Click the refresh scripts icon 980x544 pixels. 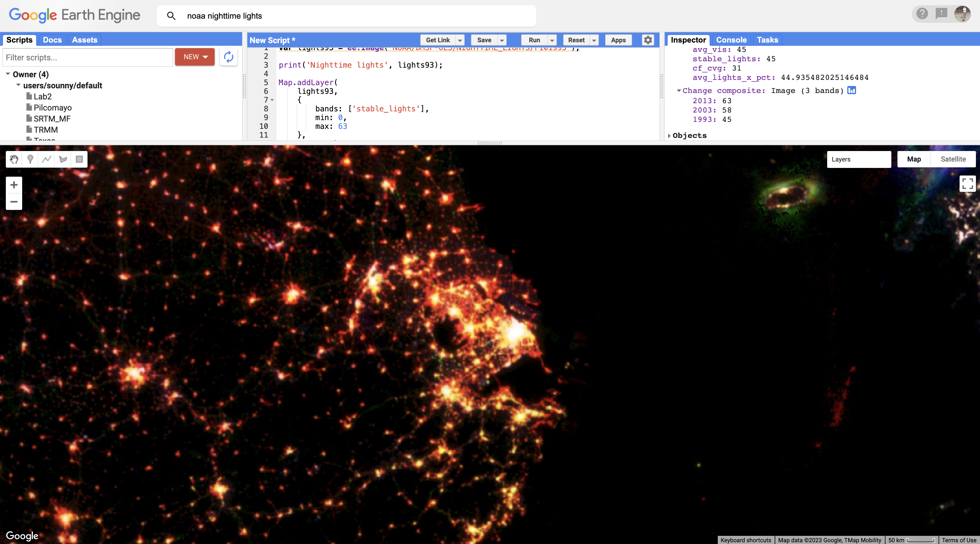[x=229, y=57]
